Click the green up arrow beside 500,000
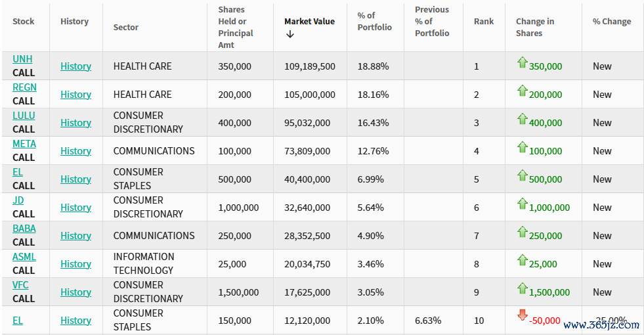Screen dimensions: 644x335 522,175
